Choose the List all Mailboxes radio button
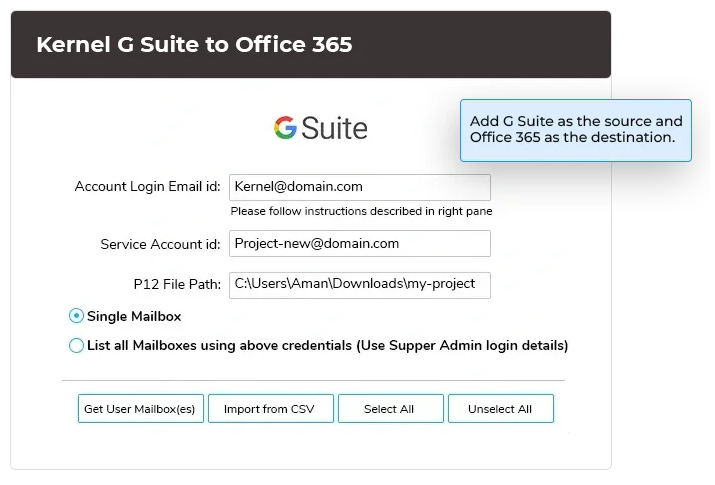715x485 pixels. coord(77,346)
